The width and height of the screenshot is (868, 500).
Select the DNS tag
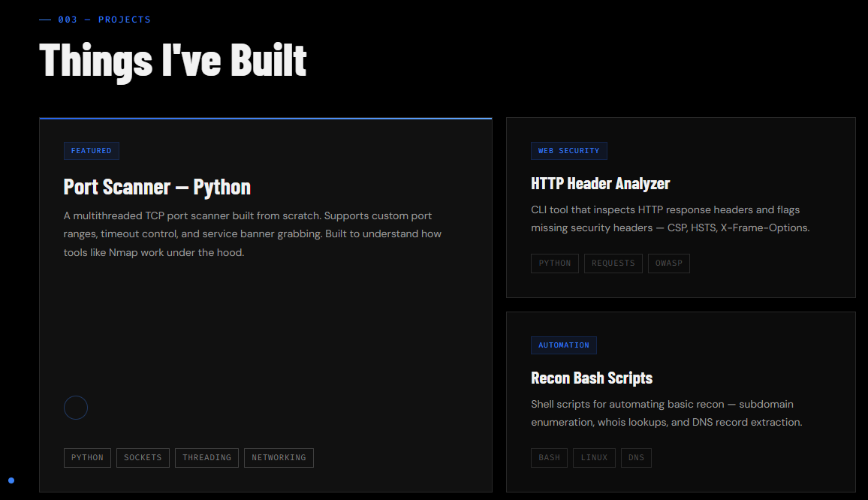(x=636, y=458)
